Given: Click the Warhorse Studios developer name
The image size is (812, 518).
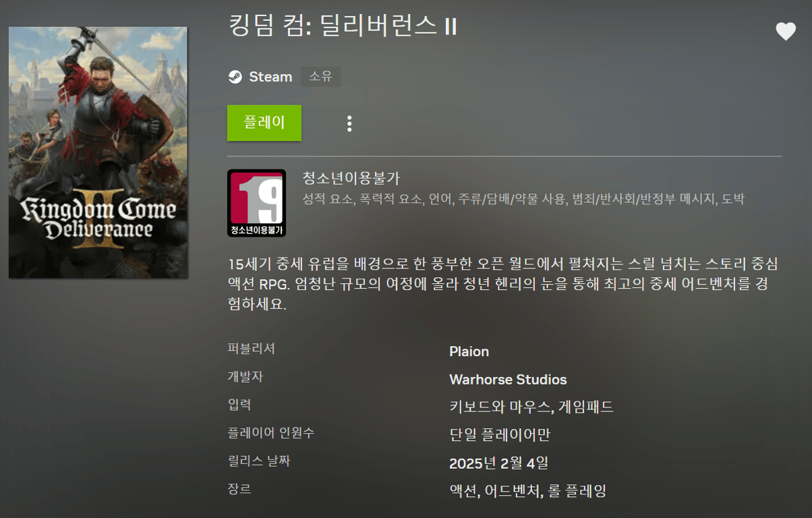Looking at the screenshot, I should [x=508, y=379].
